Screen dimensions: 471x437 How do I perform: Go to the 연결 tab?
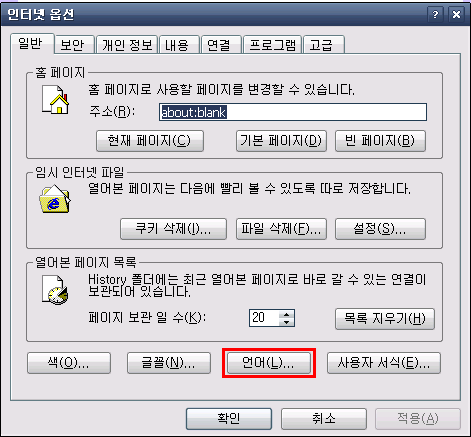[221, 45]
